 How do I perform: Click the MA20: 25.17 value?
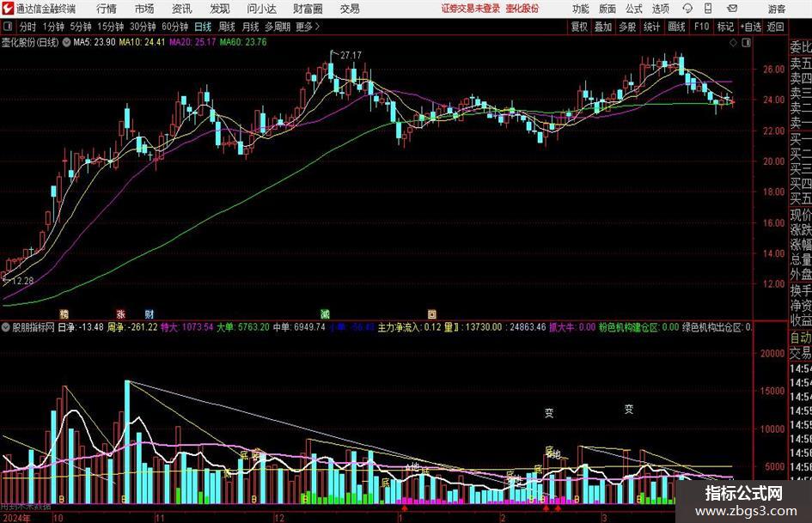coord(192,42)
